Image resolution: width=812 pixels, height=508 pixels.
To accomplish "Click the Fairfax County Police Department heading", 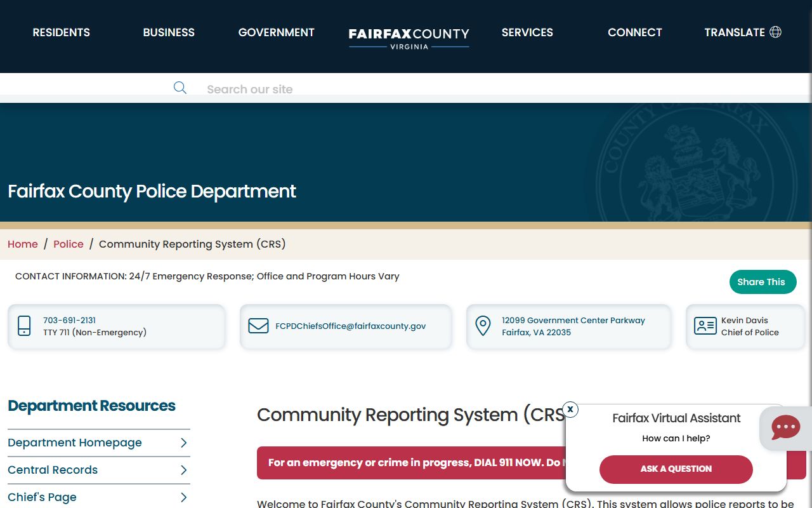I will click(x=152, y=191).
